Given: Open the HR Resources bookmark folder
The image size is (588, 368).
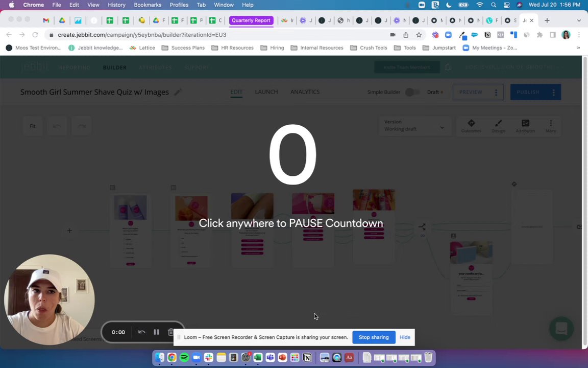Looking at the screenshot, I should [233, 48].
